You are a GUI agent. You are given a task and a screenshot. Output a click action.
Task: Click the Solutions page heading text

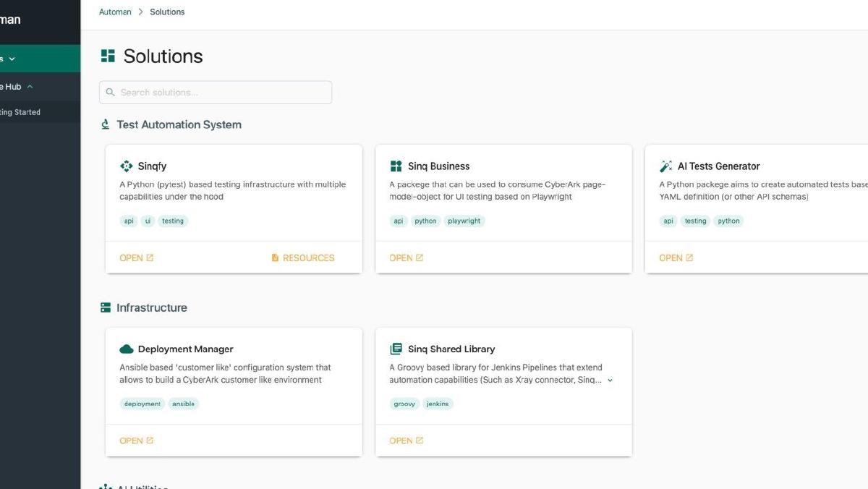pyautogui.click(x=163, y=56)
